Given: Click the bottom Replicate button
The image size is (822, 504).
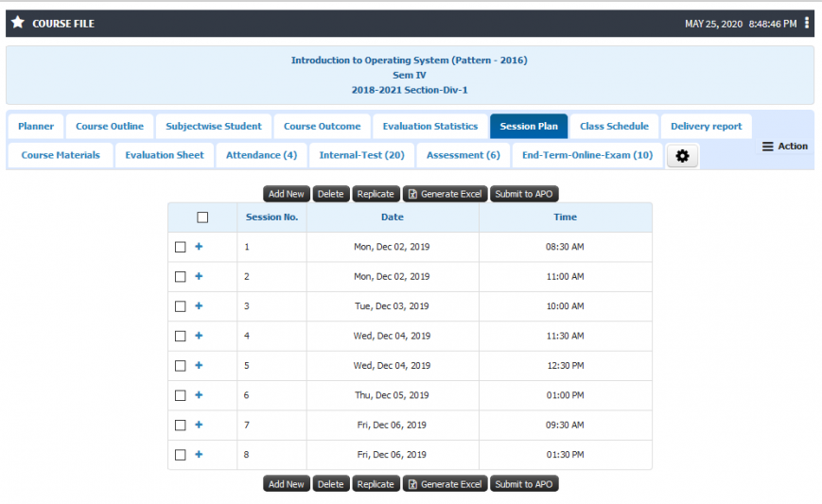Looking at the screenshot, I should [376, 484].
